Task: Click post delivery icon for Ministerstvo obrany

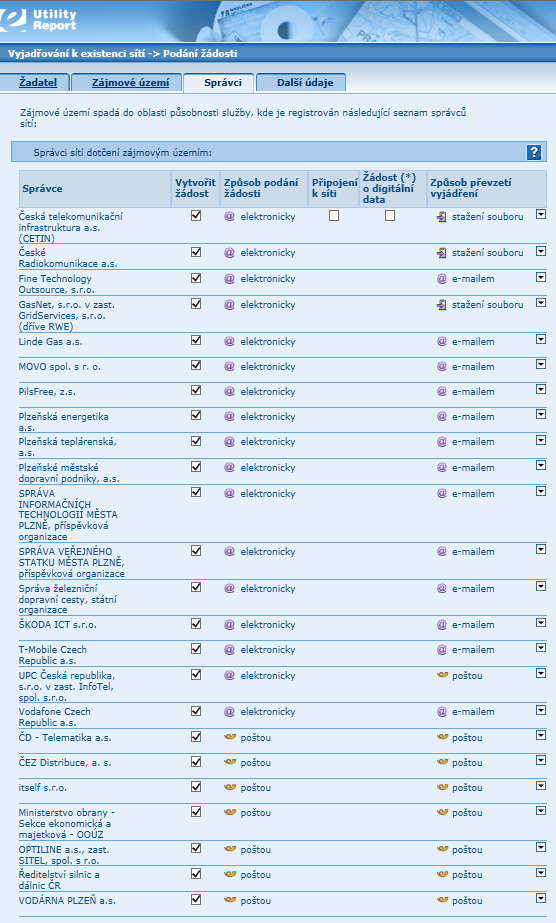Action: (442, 812)
